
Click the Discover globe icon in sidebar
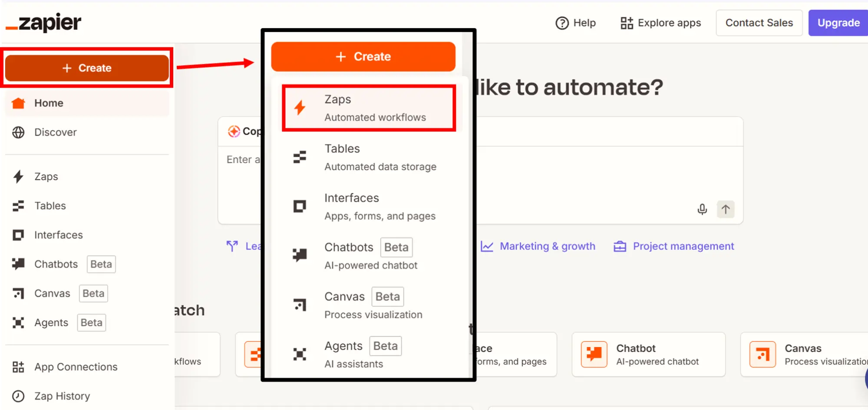[18, 132]
